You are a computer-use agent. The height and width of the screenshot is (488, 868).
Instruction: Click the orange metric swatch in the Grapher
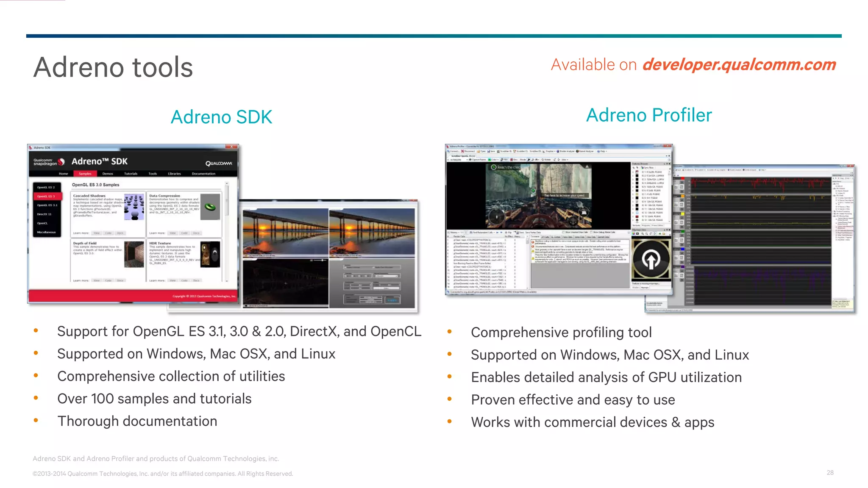[683, 196]
